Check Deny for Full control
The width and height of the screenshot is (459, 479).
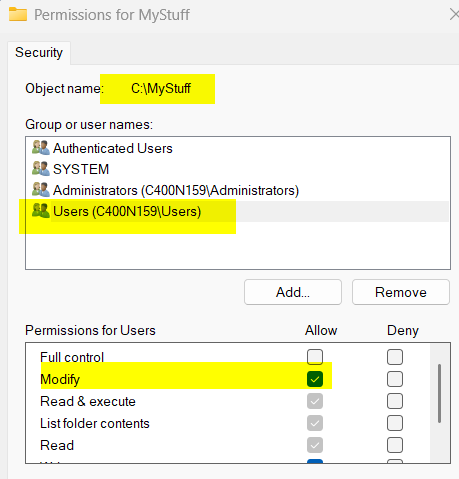pos(395,357)
